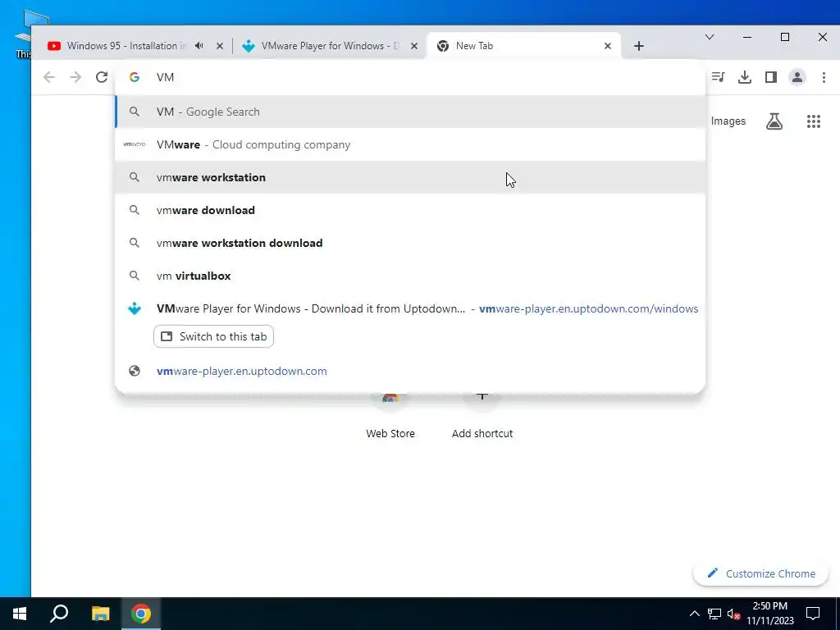The image size is (840, 630).
Task: Open vmware-player.en.uptodown.com URL suggestion
Action: [410, 371]
